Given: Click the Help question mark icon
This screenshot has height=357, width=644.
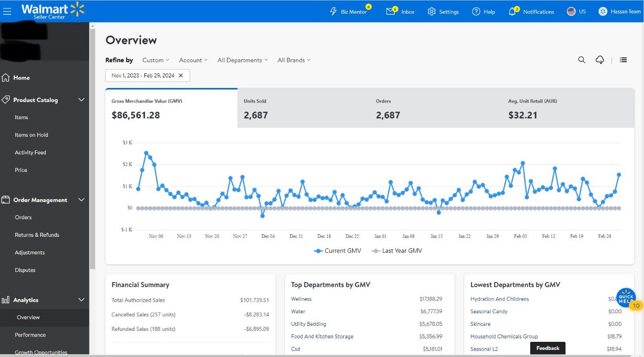Looking at the screenshot, I should tap(476, 12).
